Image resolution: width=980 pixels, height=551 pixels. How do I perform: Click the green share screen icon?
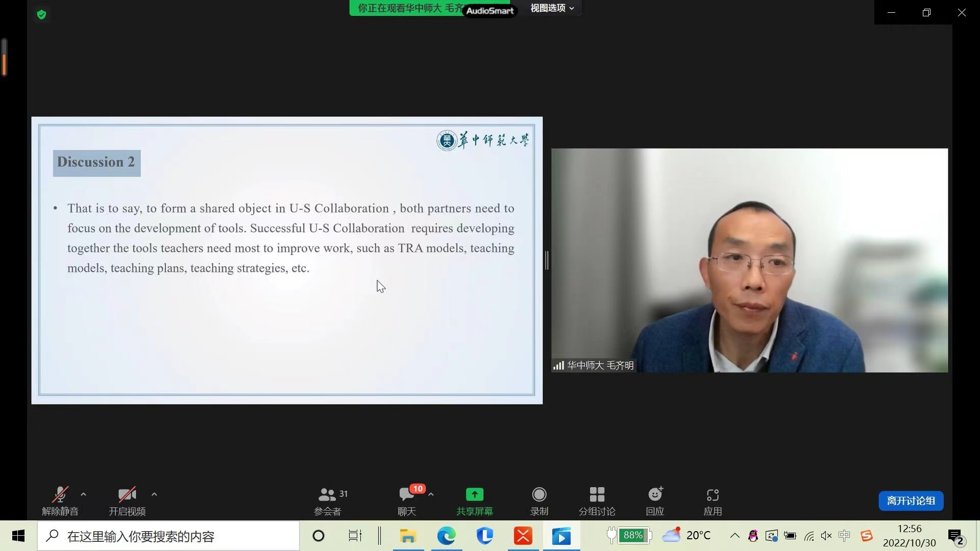point(474,494)
